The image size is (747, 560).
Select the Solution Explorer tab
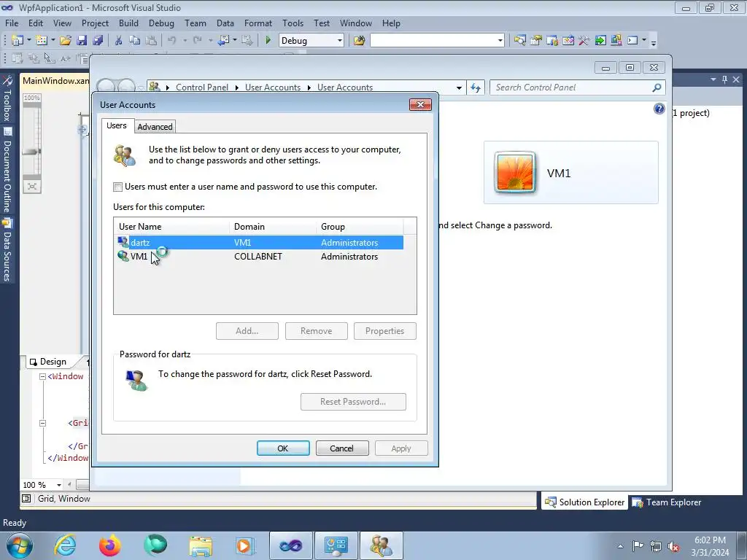click(584, 502)
